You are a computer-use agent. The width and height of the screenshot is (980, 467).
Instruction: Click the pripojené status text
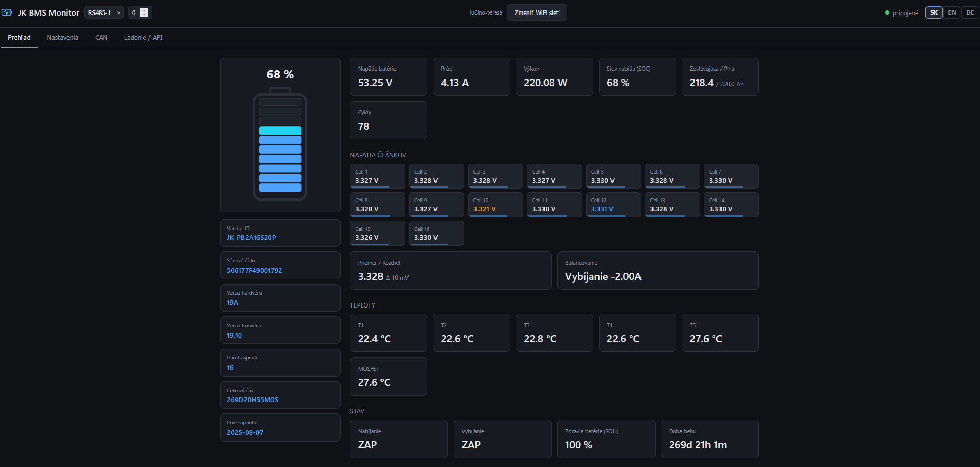click(x=905, y=13)
